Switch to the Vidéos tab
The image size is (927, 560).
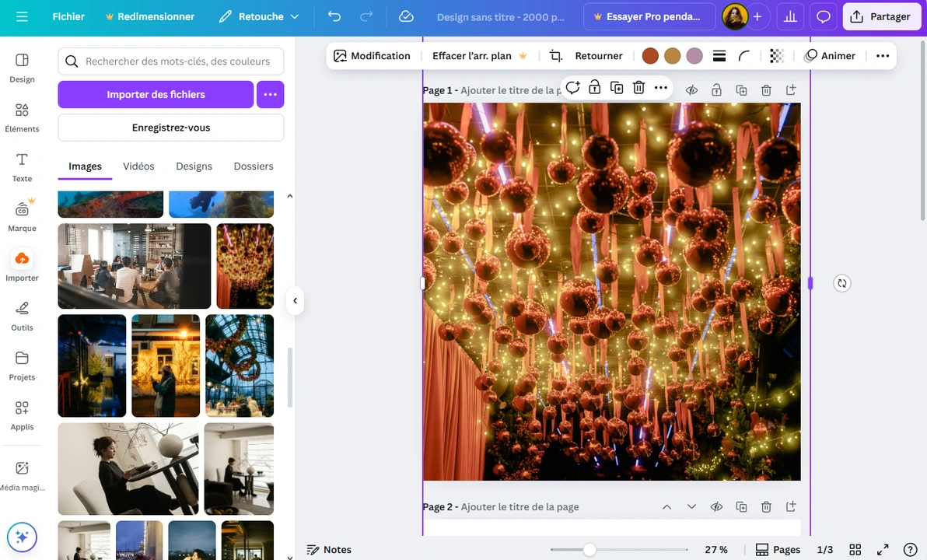138,166
